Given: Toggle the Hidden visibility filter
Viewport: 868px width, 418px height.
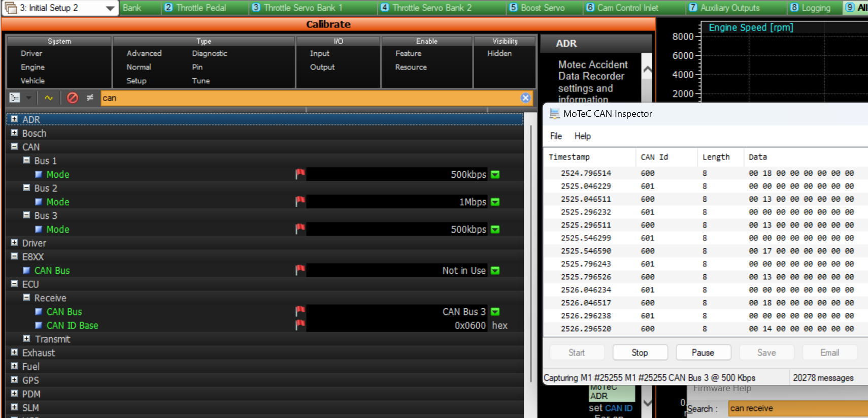Looking at the screenshot, I should [x=499, y=53].
